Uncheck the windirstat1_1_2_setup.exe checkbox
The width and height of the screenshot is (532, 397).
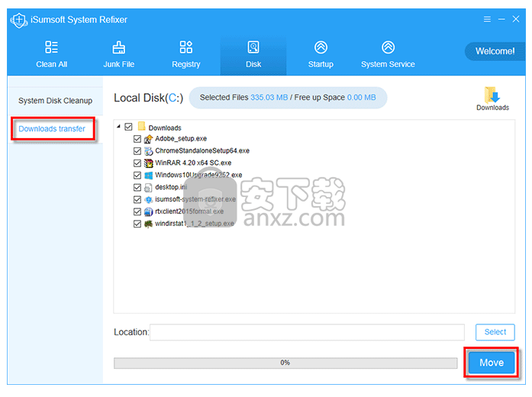pos(137,224)
